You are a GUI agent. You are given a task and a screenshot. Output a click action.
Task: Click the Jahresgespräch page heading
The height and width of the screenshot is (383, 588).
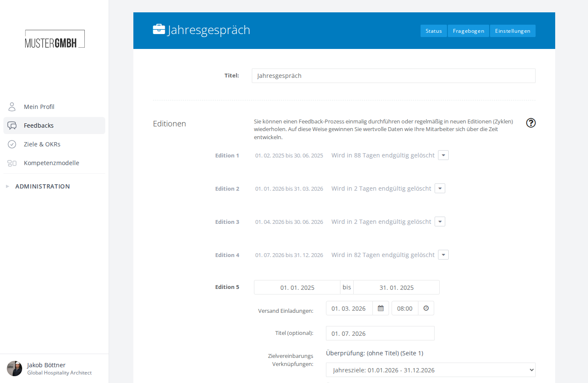click(x=209, y=30)
